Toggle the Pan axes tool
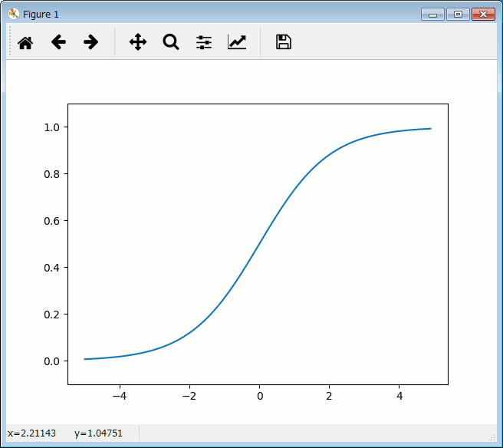Image resolution: width=503 pixels, height=448 pixels. 137,42
